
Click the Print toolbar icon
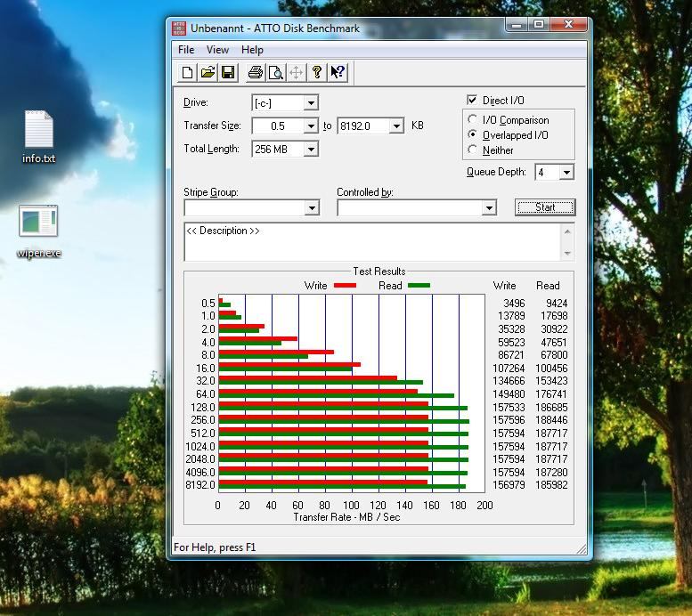255,72
